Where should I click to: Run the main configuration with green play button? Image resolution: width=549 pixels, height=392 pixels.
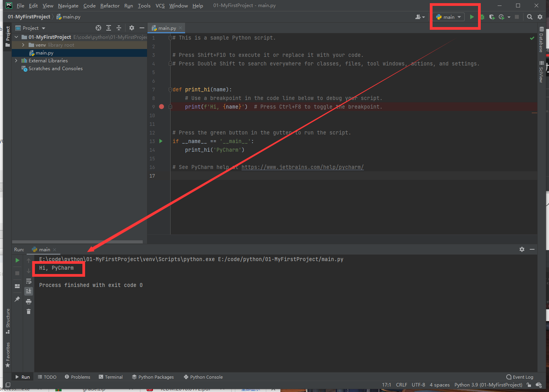point(472,17)
